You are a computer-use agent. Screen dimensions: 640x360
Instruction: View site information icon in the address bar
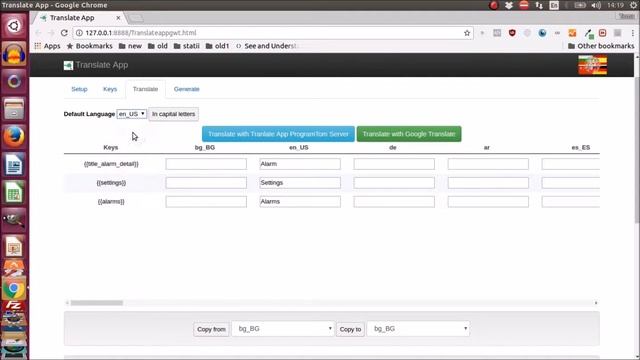tap(79, 33)
